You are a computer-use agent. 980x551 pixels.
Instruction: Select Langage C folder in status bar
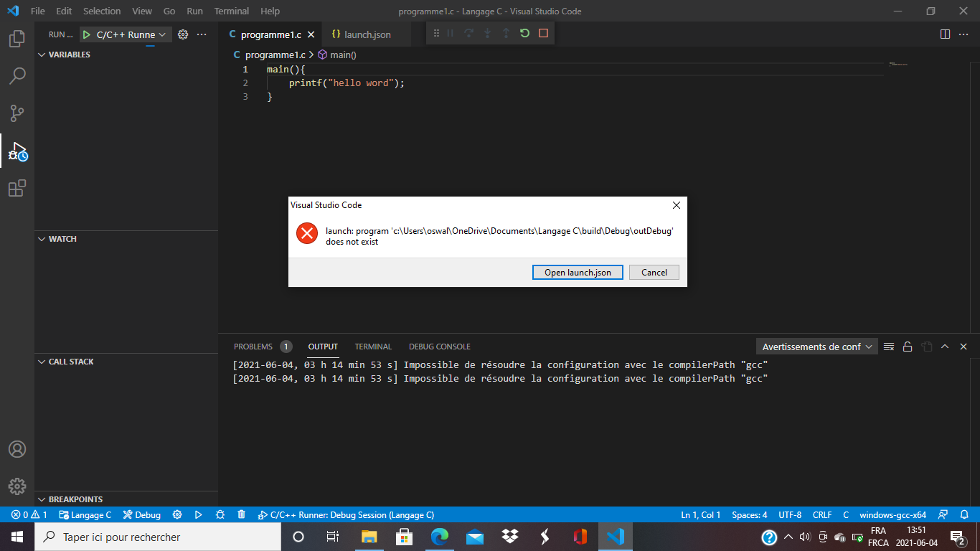tap(85, 515)
